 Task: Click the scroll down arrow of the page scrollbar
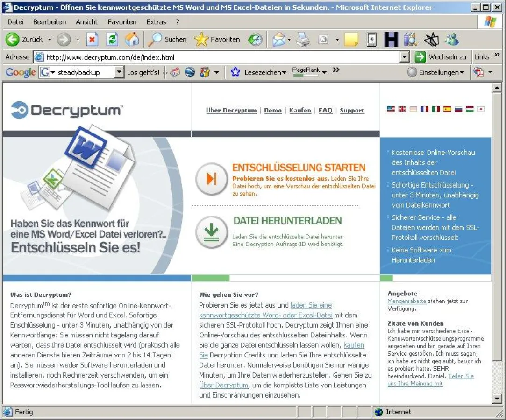pos(497,399)
